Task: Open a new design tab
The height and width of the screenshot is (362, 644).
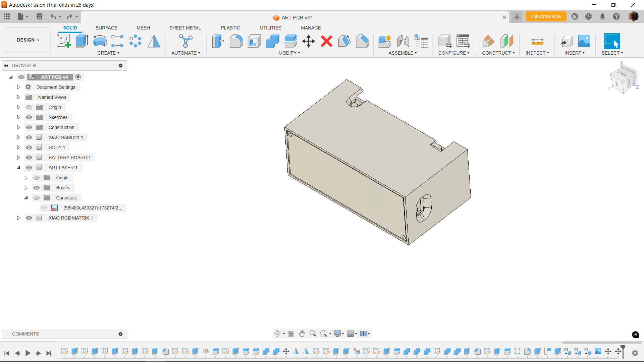Action: point(517,17)
